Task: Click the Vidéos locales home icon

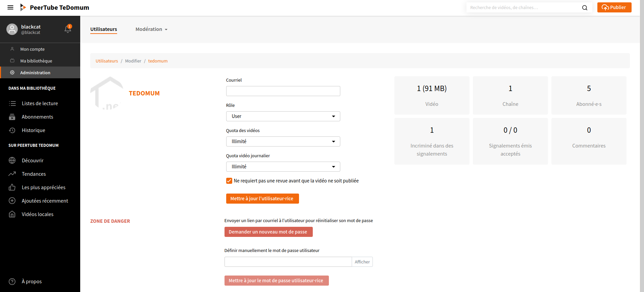Action: [x=12, y=214]
